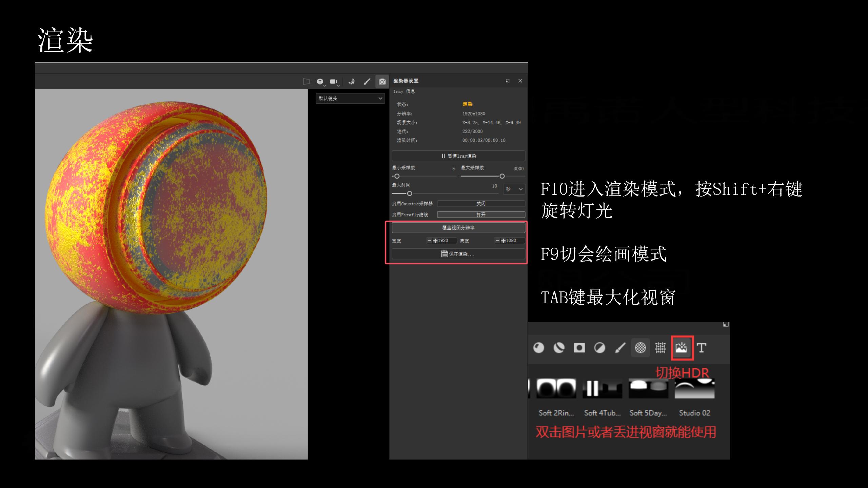Click the Iray 信息 section label
The image size is (868, 488).
click(x=404, y=91)
